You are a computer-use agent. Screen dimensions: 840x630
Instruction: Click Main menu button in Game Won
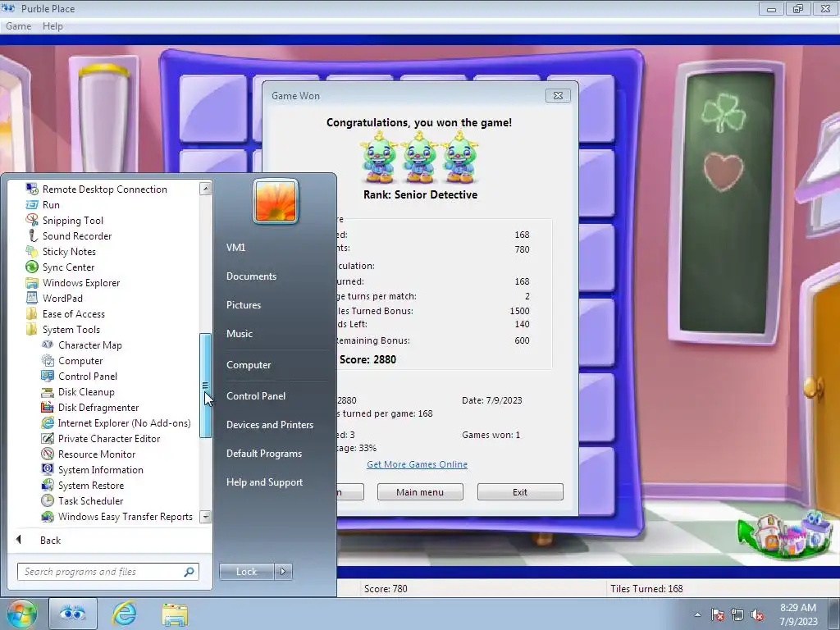click(x=420, y=492)
